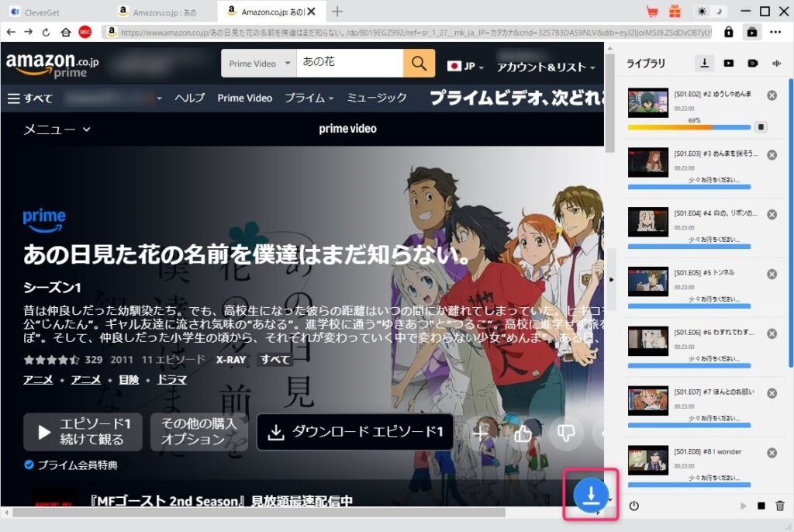Expand the Prime Video search category dropdown
The height and width of the screenshot is (532, 794).
[259, 64]
